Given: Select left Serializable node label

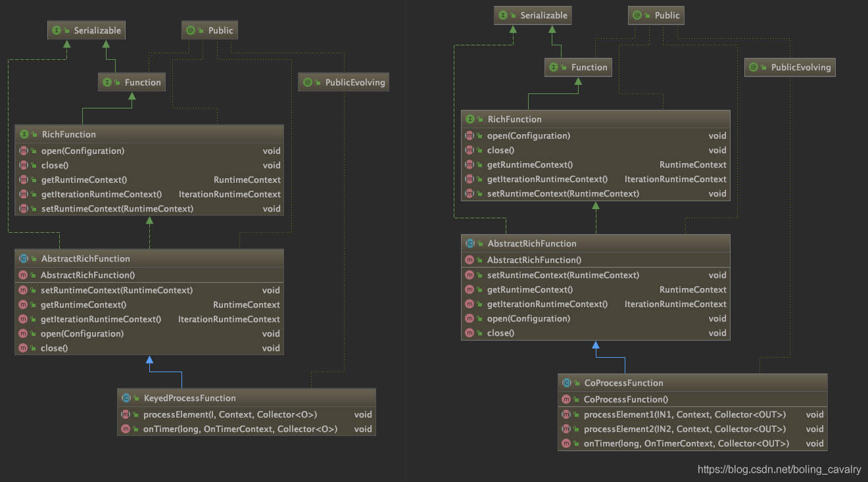Looking at the screenshot, I should (97, 30).
